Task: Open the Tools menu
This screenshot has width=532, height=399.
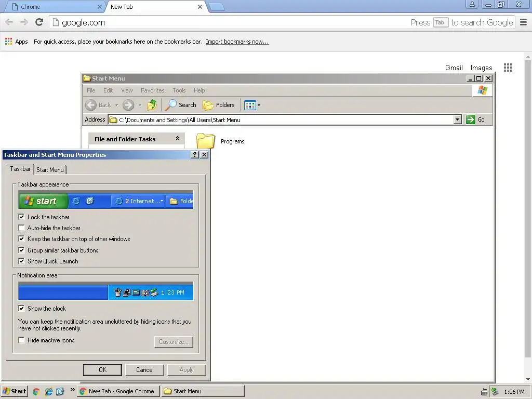Action: click(x=179, y=90)
